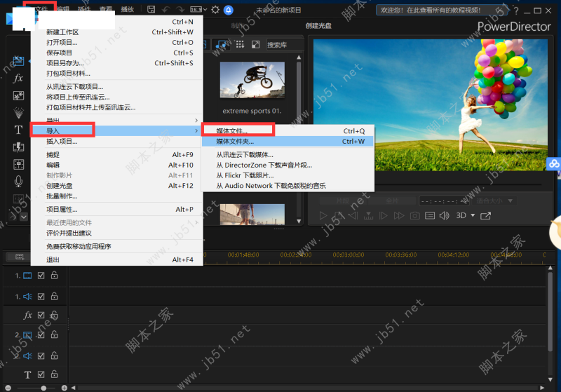Viewport: 561px width, 392px height.
Task: Open preferences with the gear icon
Action: point(215,10)
